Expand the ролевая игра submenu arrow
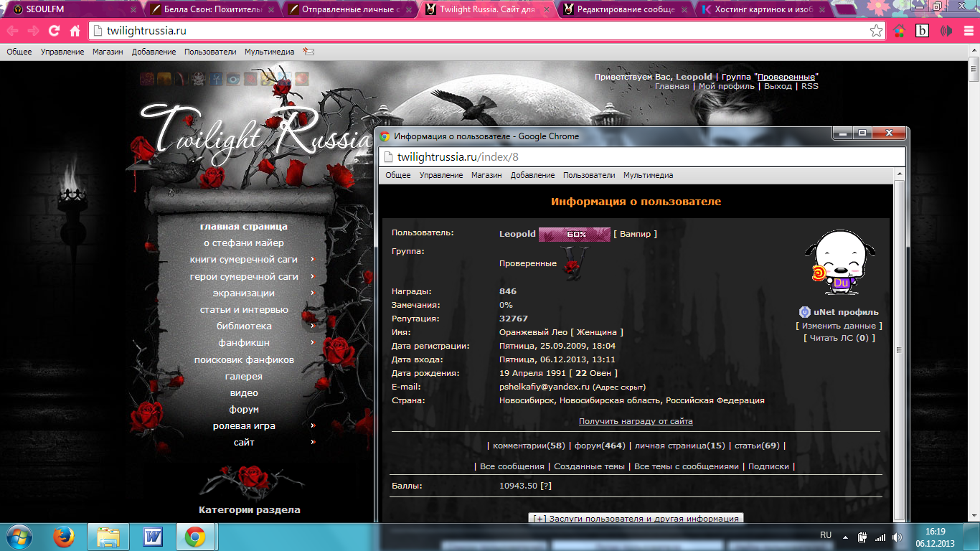The width and height of the screenshot is (980, 551). (x=313, y=425)
